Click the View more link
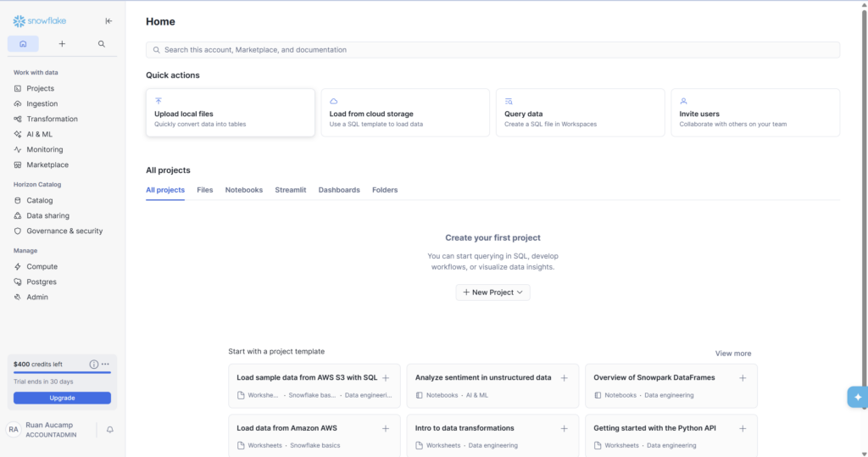 point(732,354)
